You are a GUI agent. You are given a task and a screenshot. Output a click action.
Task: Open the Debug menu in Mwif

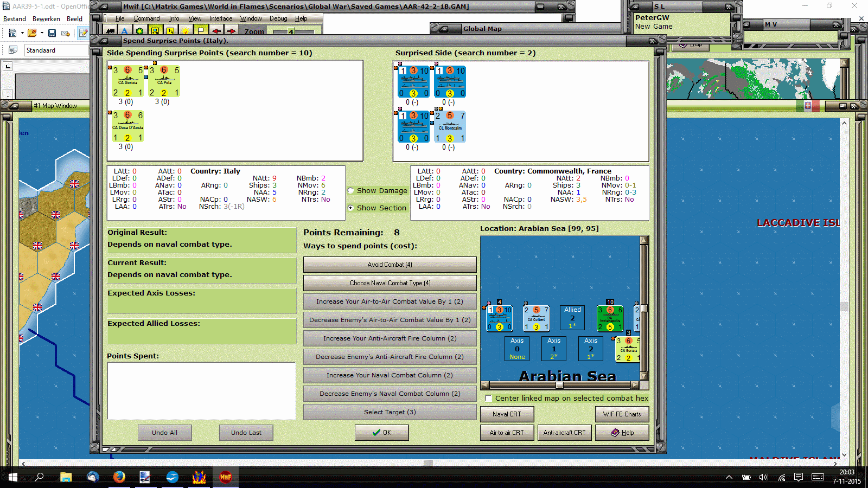pos(278,18)
